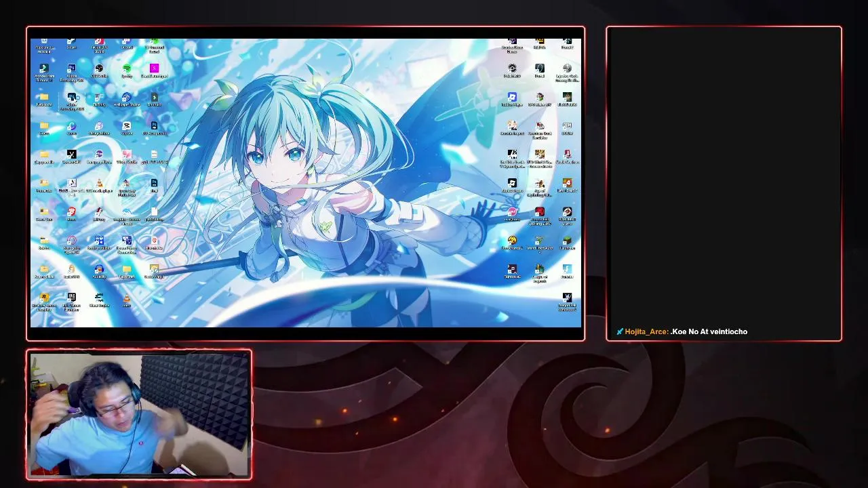868x488 pixels.
Task: Open the pink cherry-blossom desktop icon
Action: [127, 154]
